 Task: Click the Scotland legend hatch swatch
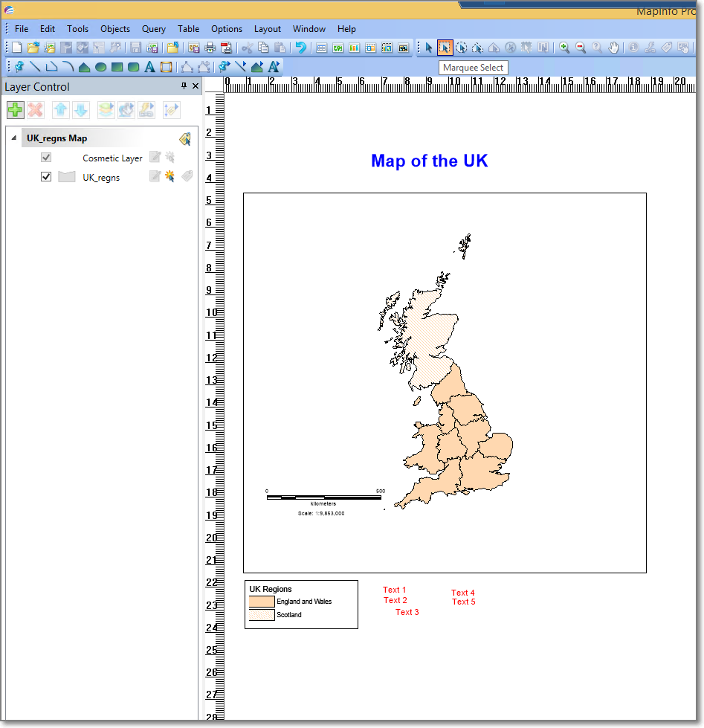262,615
